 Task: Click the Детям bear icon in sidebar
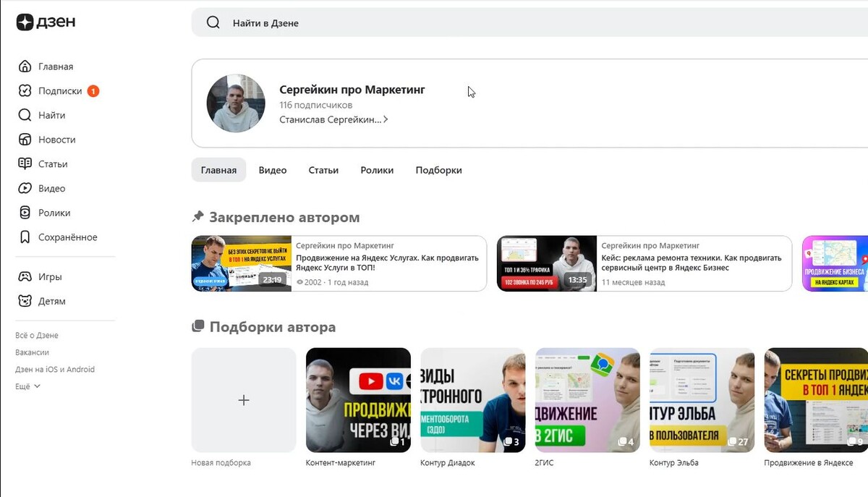25,301
